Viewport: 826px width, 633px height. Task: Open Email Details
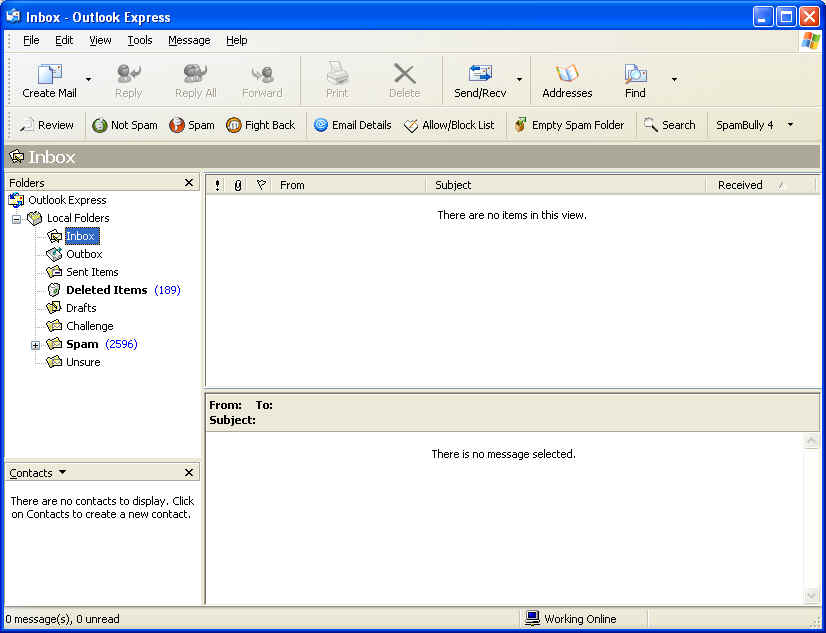pyautogui.click(x=352, y=125)
